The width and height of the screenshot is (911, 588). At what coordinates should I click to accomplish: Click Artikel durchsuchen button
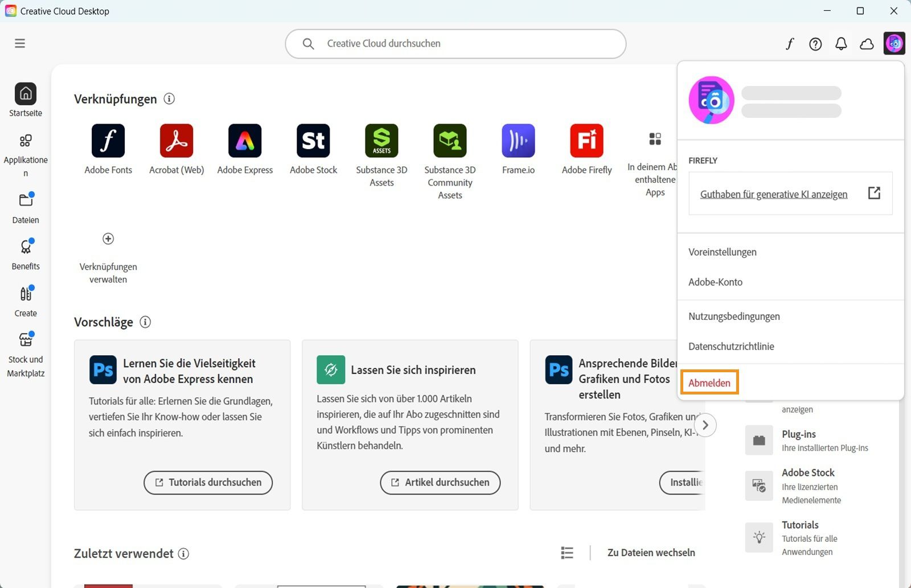click(x=440, y=482)
